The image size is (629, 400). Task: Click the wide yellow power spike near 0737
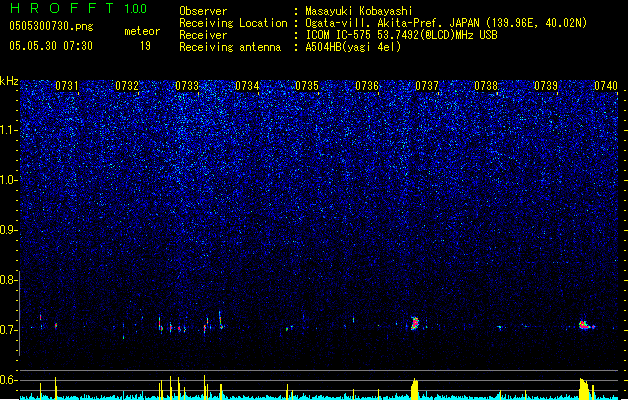tap(415, 389)
